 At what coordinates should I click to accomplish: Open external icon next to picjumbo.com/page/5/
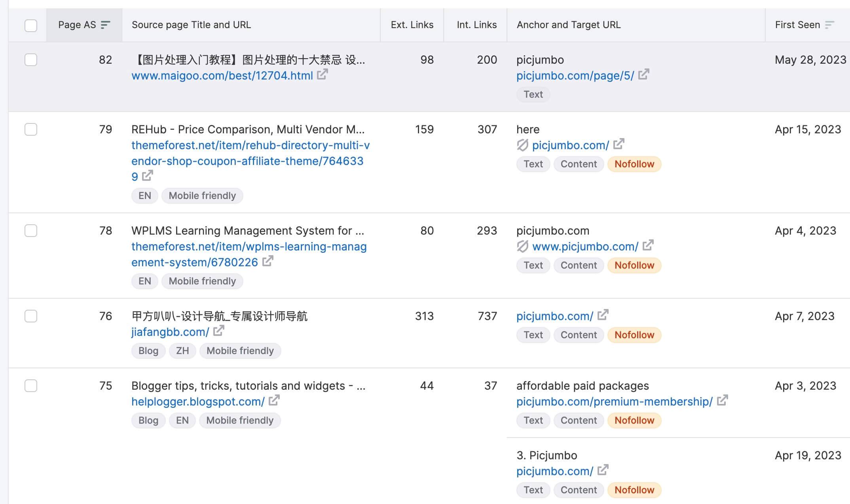tap(644, 74)
